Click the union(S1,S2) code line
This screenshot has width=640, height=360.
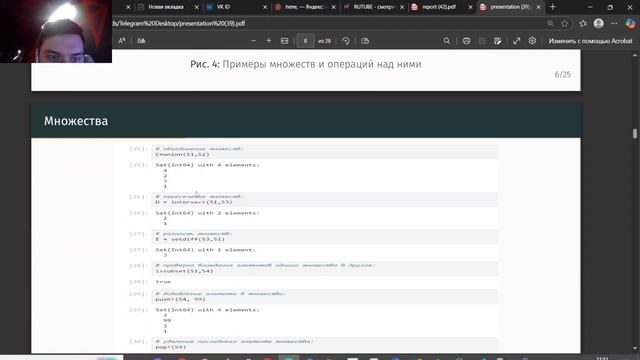pyautogui.click(x=182, y=154)
